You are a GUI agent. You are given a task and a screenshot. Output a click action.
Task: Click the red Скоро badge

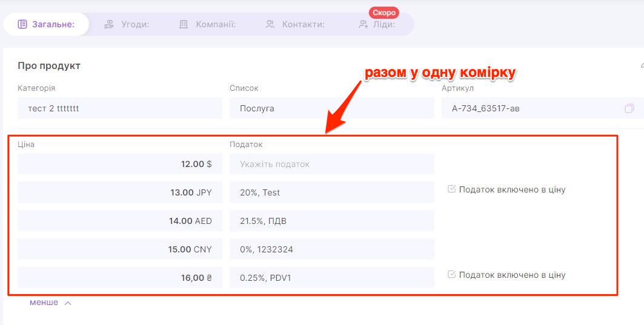pyautogui.click(x=384, y=13)
